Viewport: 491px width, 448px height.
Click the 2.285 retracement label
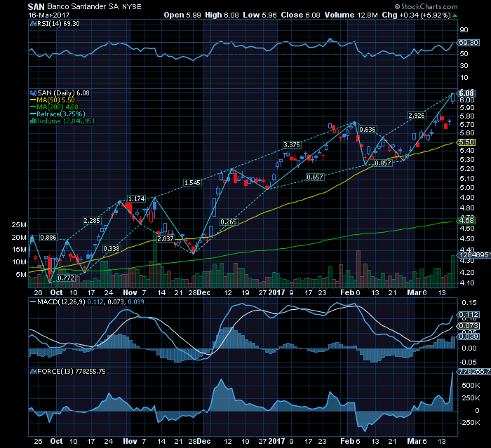click(x=92, y=220)
